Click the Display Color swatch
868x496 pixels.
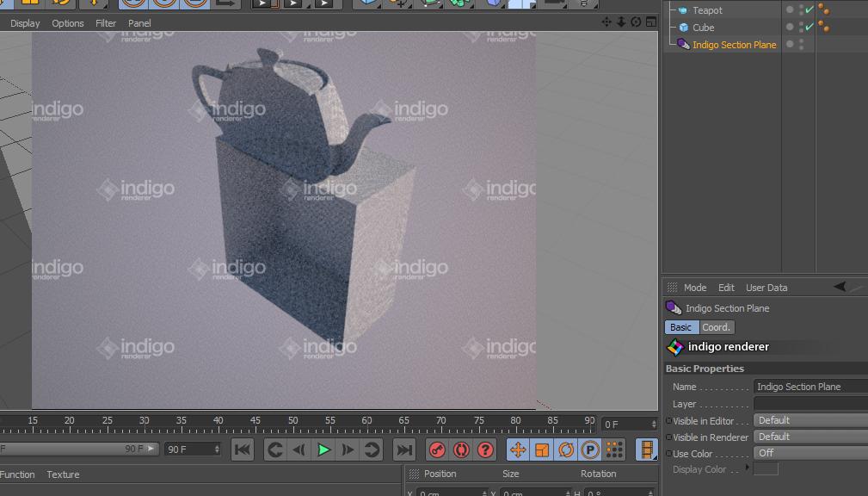pos(766,468)
